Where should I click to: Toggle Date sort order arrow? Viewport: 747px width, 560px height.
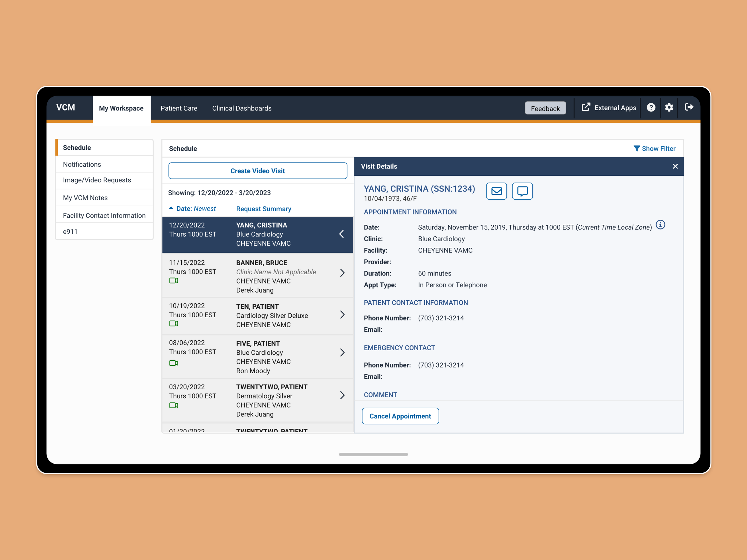click(x=171, y=208)
